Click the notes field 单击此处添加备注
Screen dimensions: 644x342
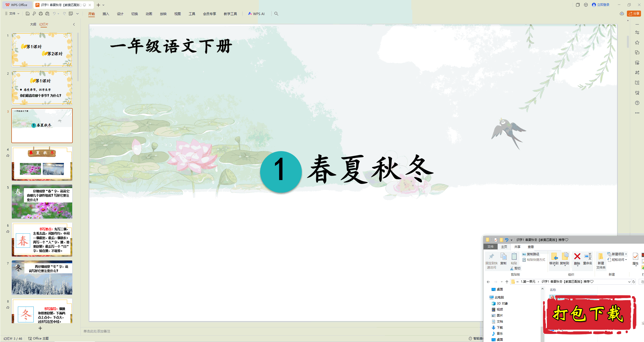pyautogui.click(x=97, y=331)
